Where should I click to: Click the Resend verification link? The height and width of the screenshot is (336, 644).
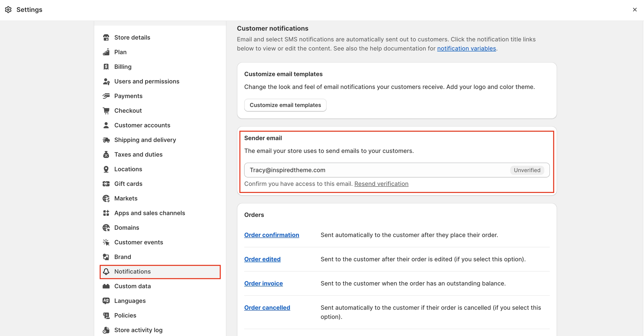(x=381, y=184)
